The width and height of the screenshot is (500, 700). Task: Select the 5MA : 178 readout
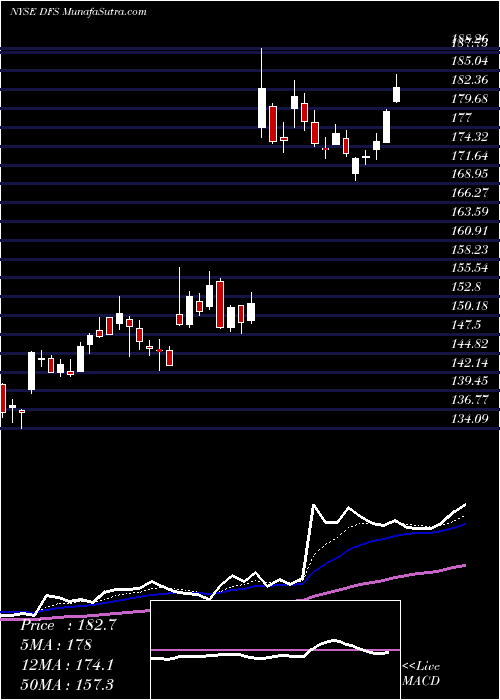click(56, 645)
